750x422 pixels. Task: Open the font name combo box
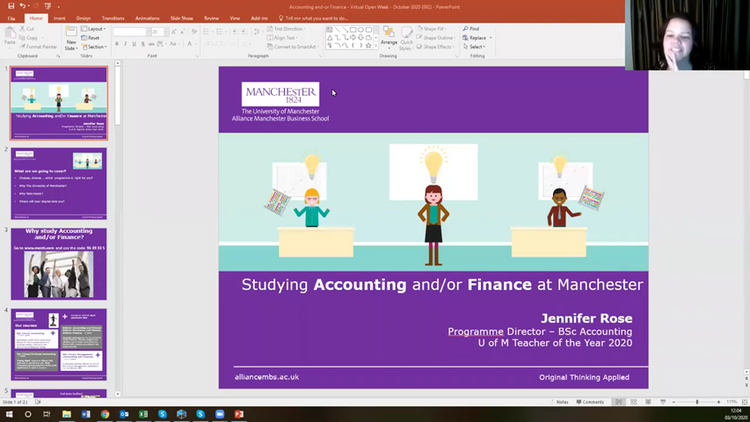tap(130, 31)
